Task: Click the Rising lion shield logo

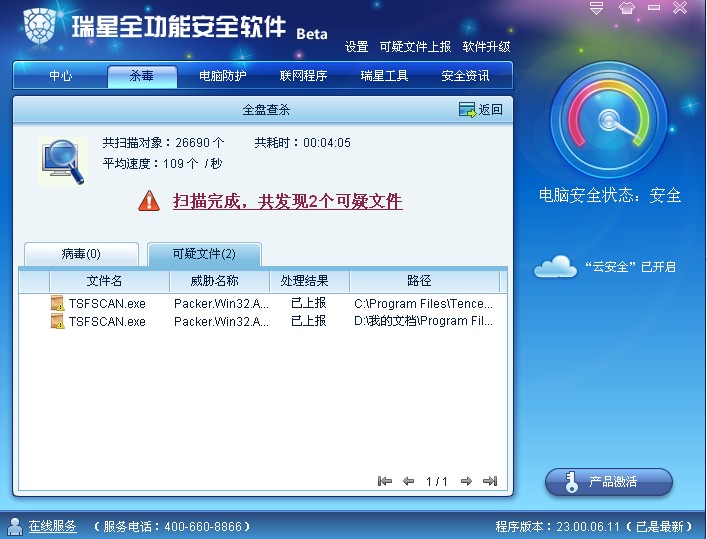Action: (40, 26)
